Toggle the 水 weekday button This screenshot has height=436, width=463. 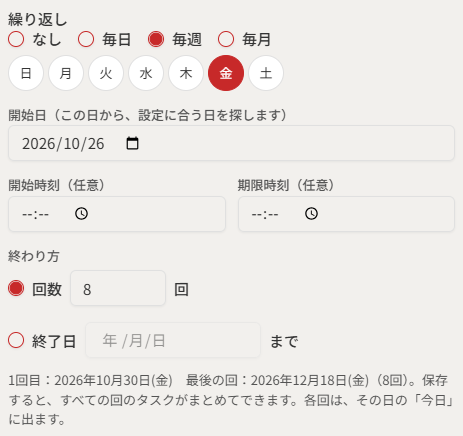(x=146, y=73)
